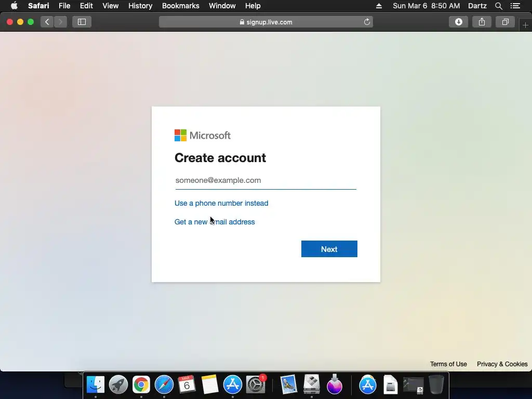The image size is (532, 399).
Task: Open the History menu
Action: pyautogui.click(x=140, y=6)
